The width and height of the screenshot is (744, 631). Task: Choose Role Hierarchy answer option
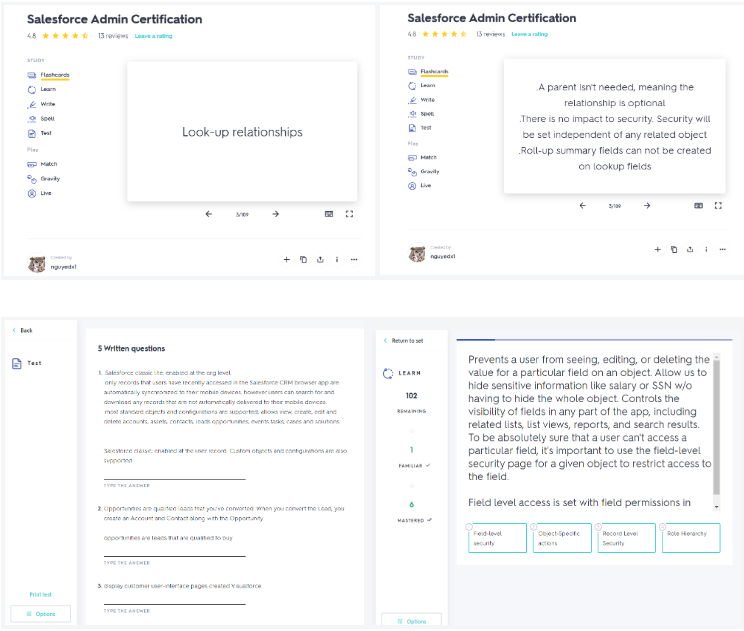691,538
